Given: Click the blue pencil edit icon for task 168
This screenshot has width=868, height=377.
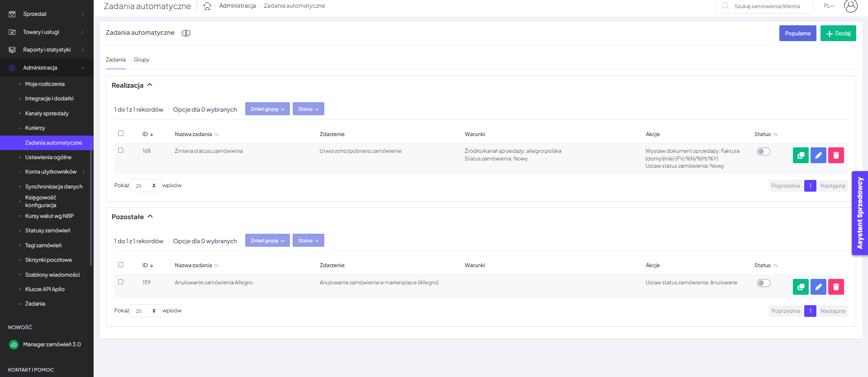Looking at the screenshot, I should click(x=818, y=156).
